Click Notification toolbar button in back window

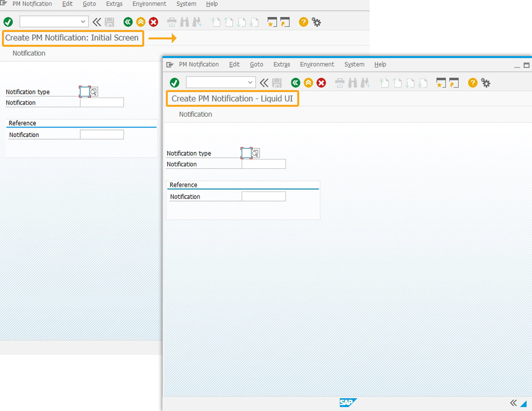point(29,53)
